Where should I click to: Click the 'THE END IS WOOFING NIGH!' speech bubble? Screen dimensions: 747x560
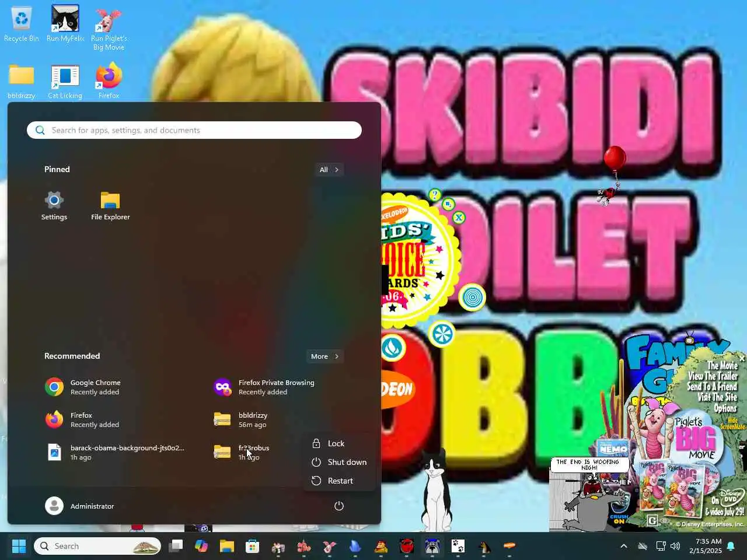click(x=589, y=464)
